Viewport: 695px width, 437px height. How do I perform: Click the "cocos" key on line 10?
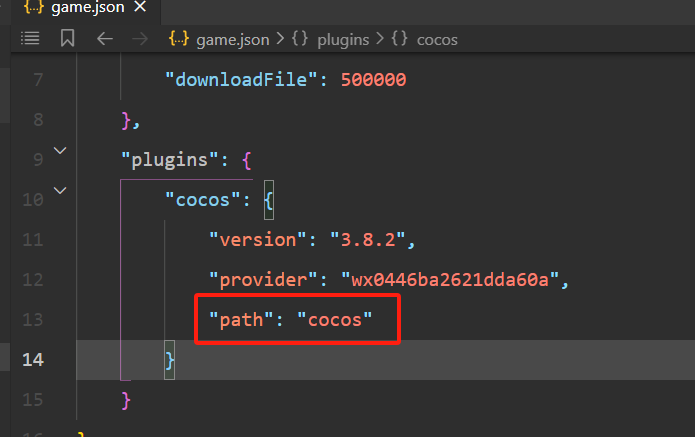[x=203, y=200]
